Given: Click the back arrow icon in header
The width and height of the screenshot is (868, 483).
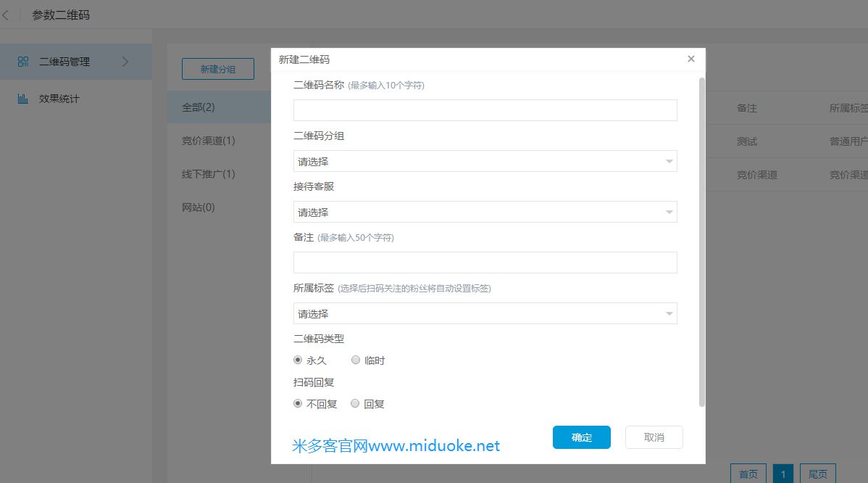Looking at the screenshot, I should (6, 15).
